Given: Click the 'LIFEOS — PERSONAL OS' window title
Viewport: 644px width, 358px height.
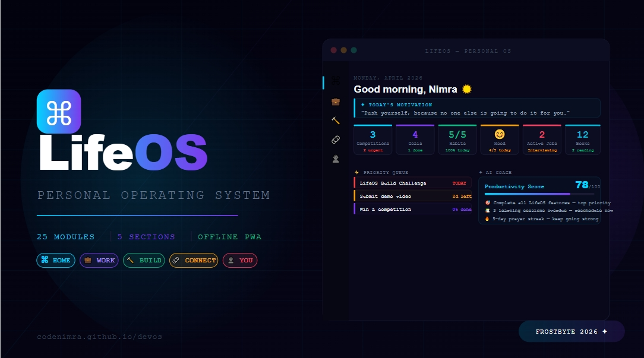Looking at the screenshot, I should (x=468, y=51).
